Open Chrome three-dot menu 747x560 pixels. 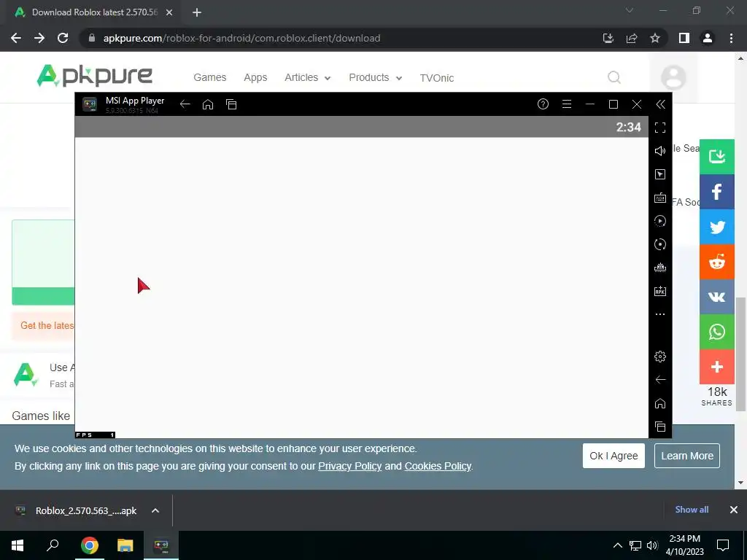coord(731,38)
